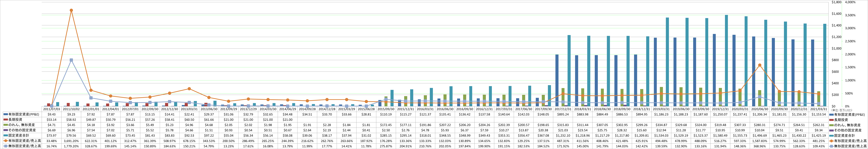Select the $97.22 total fixed assets cell
The width and height of the screenshot is (868, 149).
tap(209, 136)
